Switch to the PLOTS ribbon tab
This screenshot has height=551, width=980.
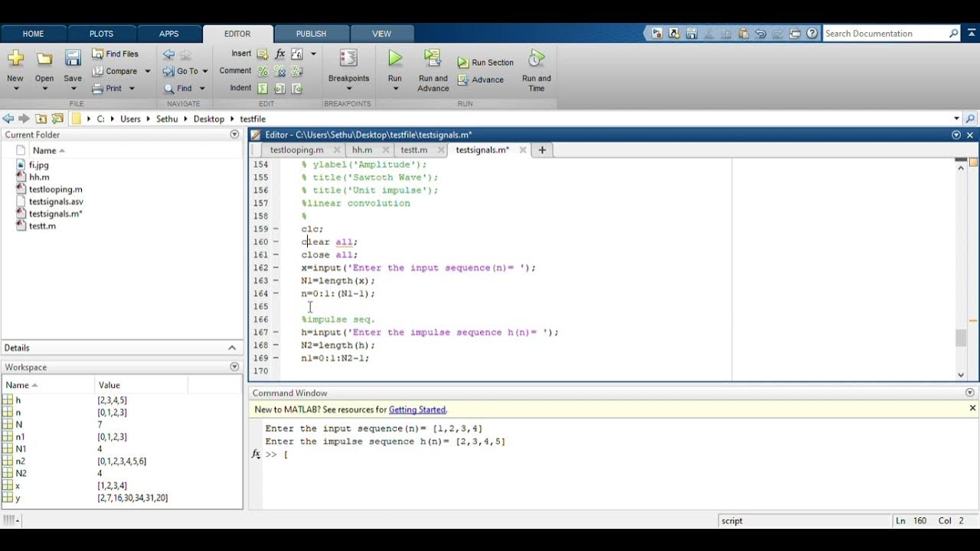(x=101, y=34)
